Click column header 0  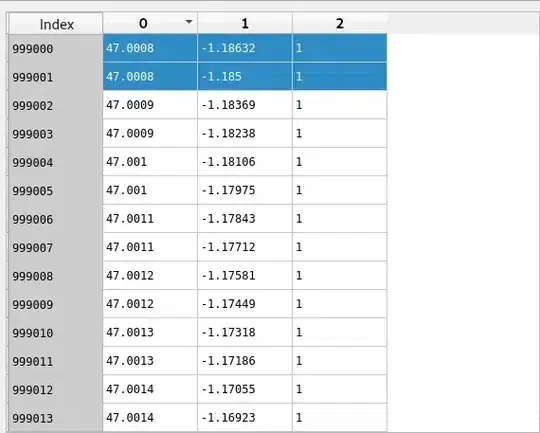pyautogui.click(x=150, y=23)
